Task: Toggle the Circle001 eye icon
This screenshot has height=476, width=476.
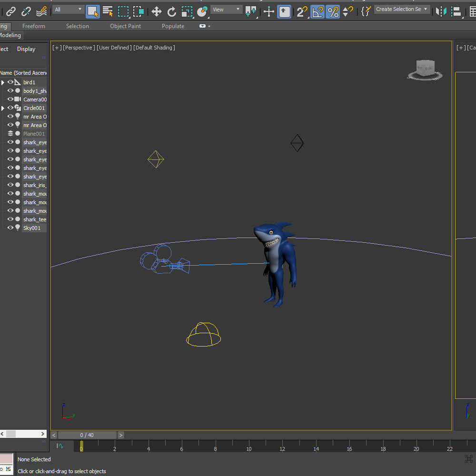Action: (10, 108)
